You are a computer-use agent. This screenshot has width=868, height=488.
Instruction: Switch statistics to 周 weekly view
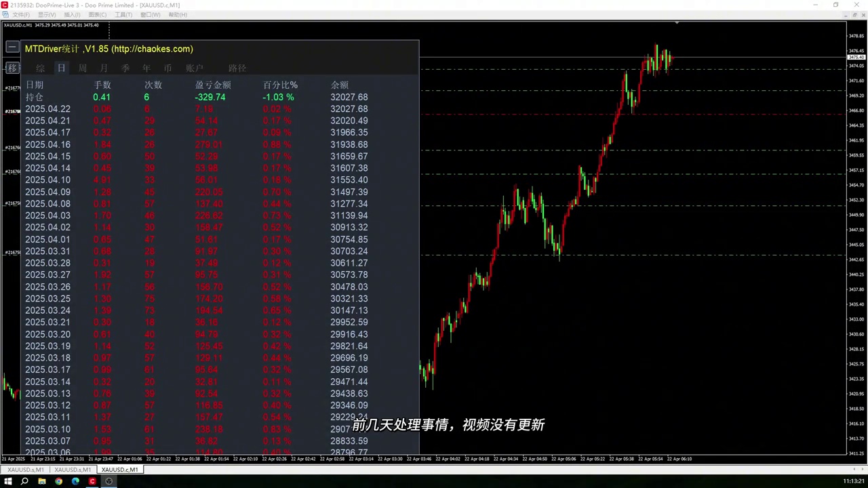pos(83,68)
